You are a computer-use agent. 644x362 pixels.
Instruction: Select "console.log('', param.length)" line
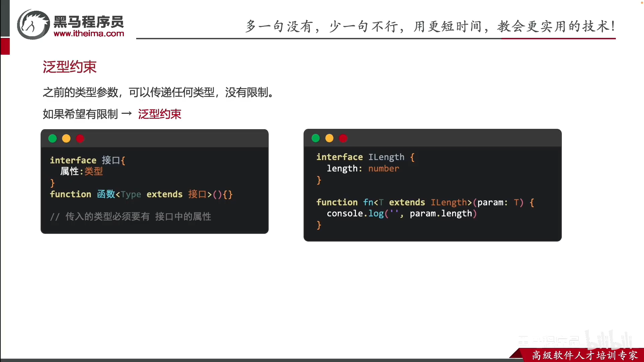pos(402,213)
